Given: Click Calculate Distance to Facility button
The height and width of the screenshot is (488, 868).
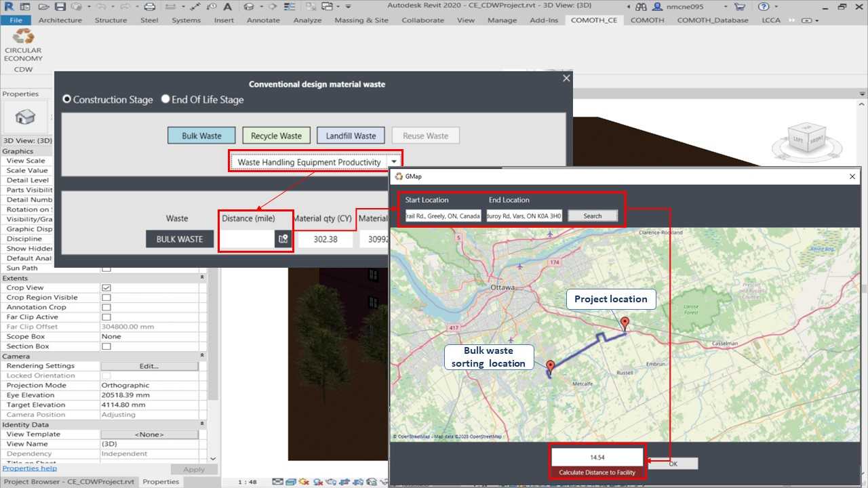Looking at the screenshot, I should point(597,472).
